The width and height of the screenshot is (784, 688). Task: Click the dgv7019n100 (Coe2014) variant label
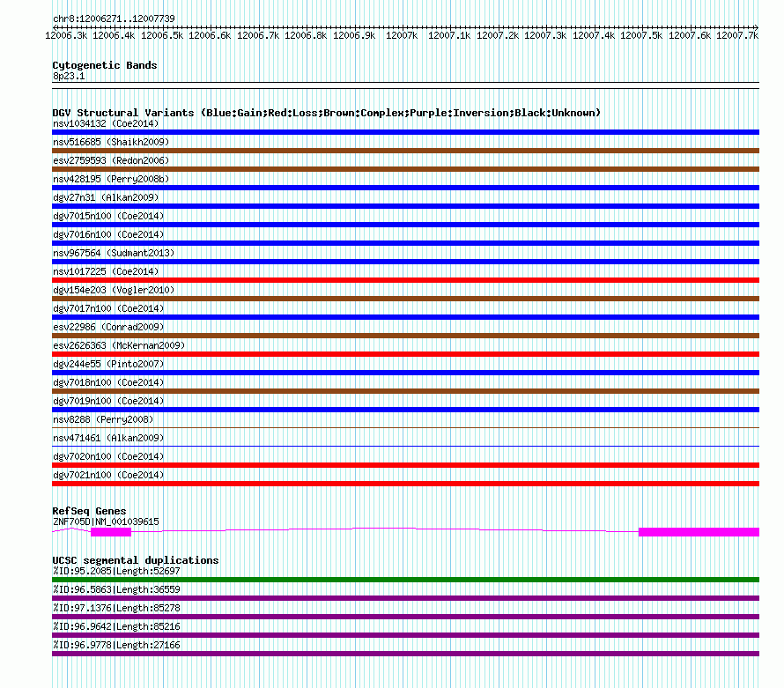pyautogui.click(x=108, y=401)
